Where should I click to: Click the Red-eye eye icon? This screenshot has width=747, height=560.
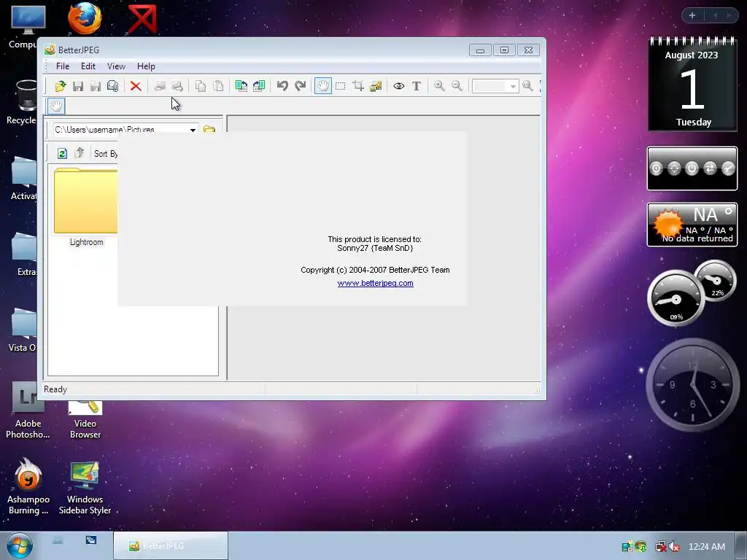pyautogui.click(x=399, y=86)
